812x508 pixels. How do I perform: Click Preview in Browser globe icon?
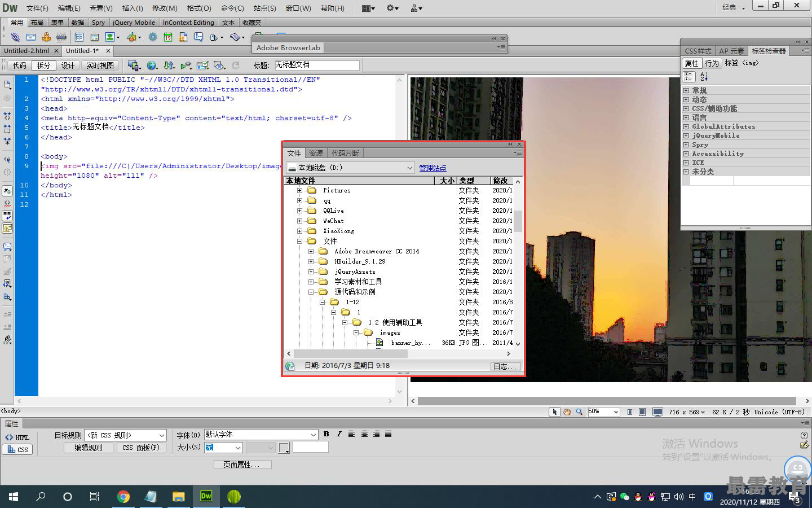click(152, 65)
